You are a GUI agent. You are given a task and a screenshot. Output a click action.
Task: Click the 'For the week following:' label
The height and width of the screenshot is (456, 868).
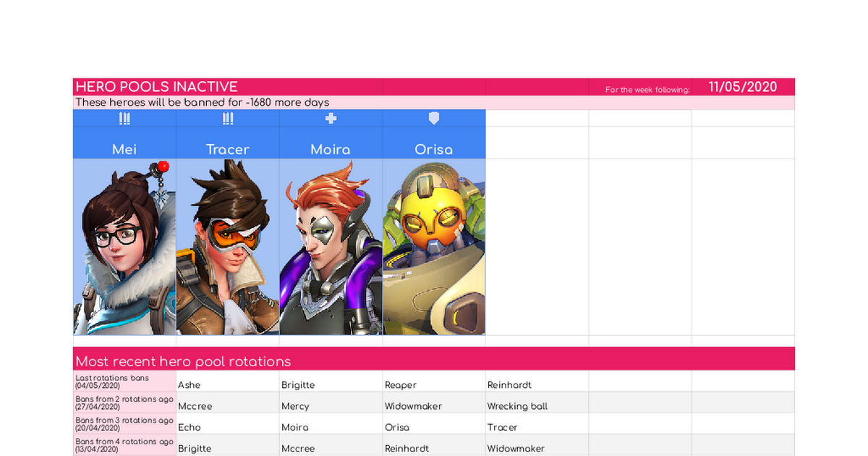(x=647, y=90)
